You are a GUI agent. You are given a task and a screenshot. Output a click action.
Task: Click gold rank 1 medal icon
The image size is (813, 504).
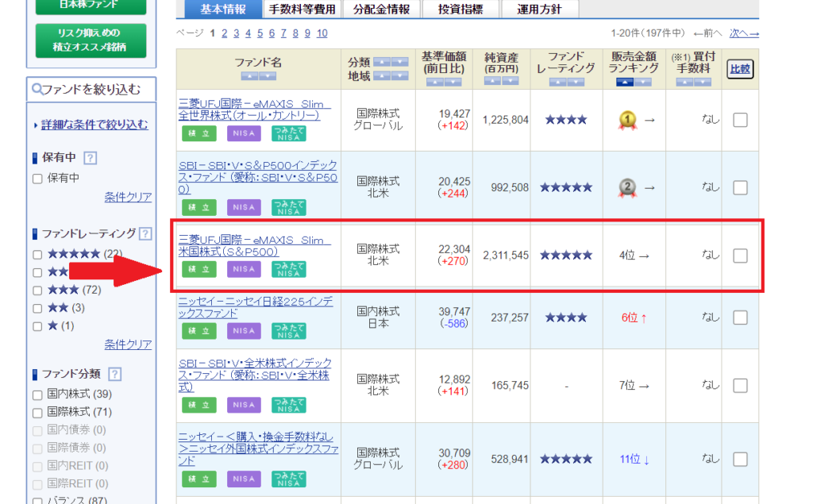627,121
